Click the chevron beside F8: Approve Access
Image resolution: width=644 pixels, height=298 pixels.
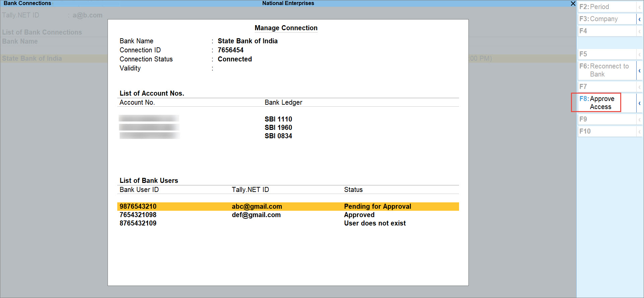(x=639, y=103)
